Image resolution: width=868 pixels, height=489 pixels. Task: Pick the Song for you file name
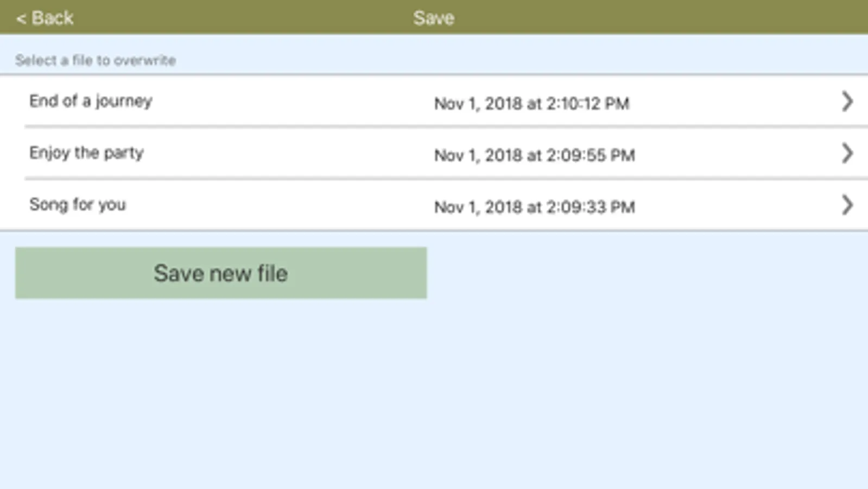click(78, 204)
